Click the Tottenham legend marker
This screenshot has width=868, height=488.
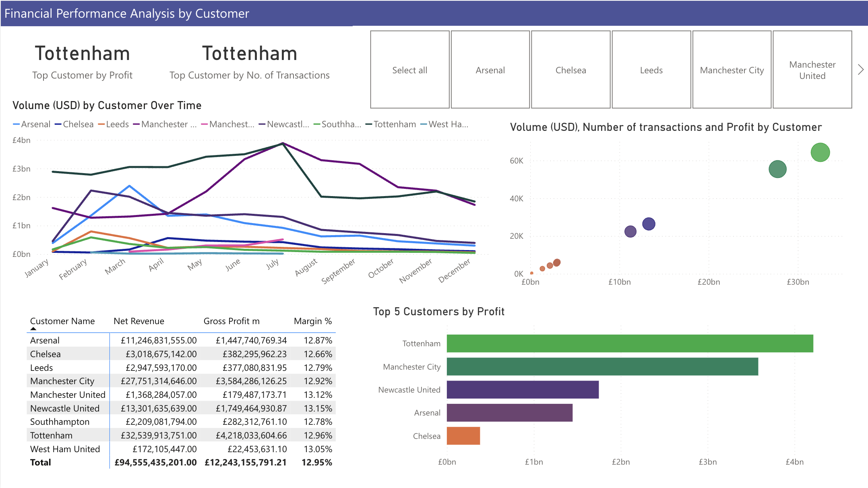[369, 124]
